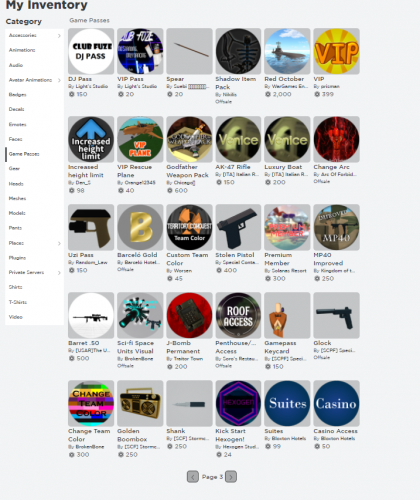Image resolution: width=420 pixels, height=500 pixels.
Task: Open the Kick Start Hexogen icon
Action: [x=238, y=403]
